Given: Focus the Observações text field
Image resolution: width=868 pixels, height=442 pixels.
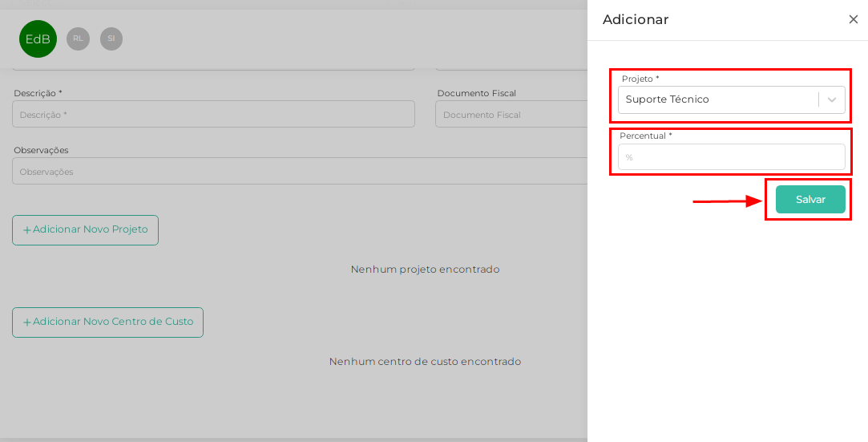Looking at the screenshot, I should [x=300, y=171].
